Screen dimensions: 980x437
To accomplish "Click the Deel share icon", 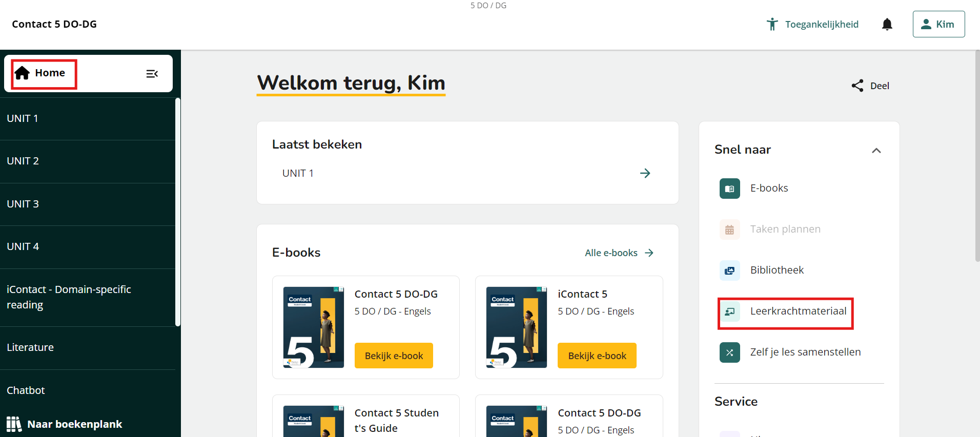I will click(857, 86).
